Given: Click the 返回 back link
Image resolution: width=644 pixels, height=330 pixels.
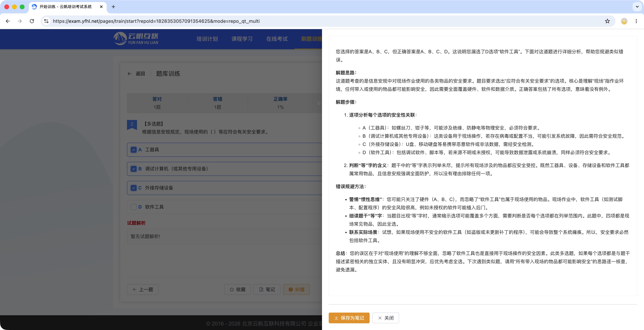Looking at the screenshot, I should click(x=136, y=74).
